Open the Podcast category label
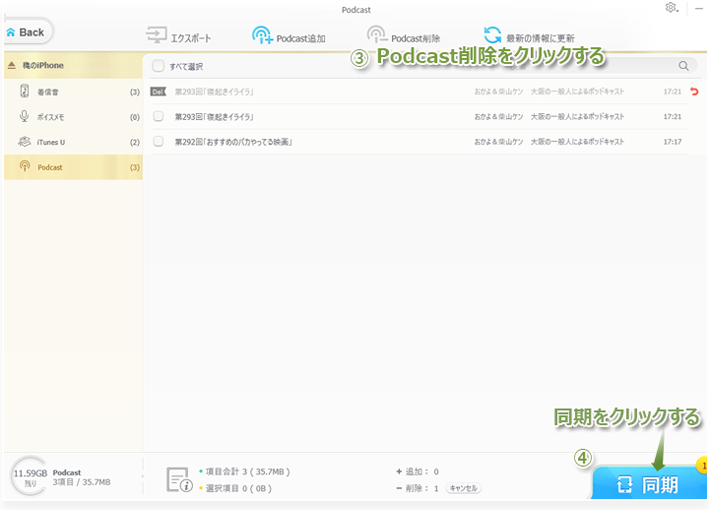Viewport: 709px width, 510px height. coord(50,167)
